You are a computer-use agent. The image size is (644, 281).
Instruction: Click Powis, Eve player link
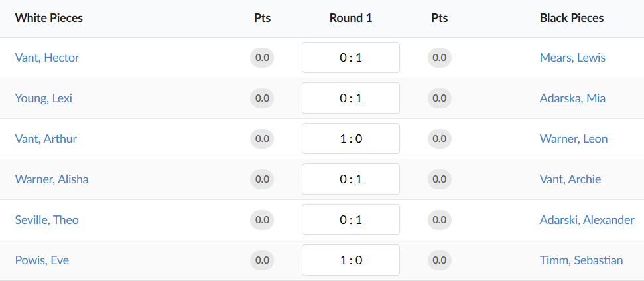(42, 260)
